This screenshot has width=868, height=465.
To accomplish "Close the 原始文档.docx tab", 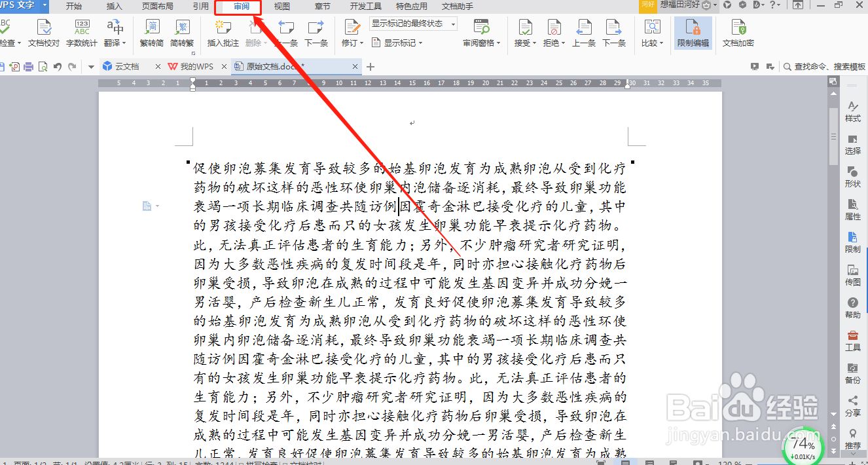I will (355, 67).
